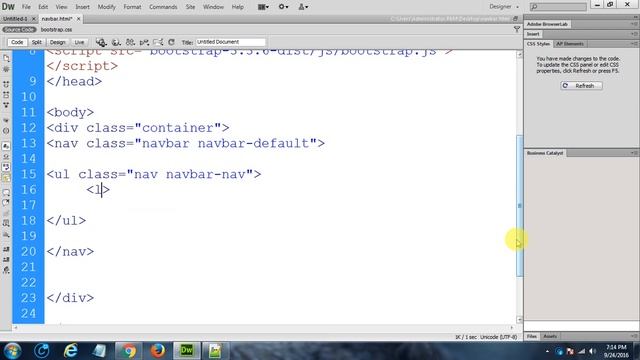
Task: Open the Format menu
Action: [x=132, y=7]
